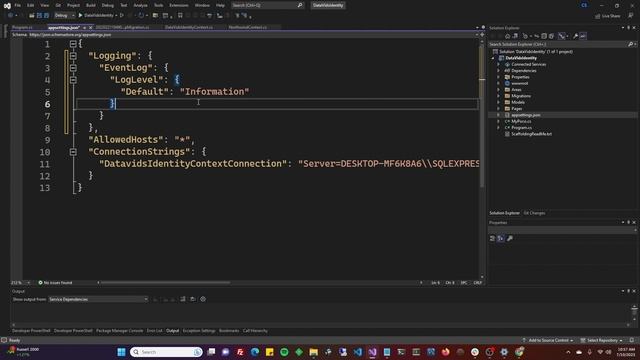Image resolution: width=640 pixels, height=360 pixels.
Task: Open the Extensions menu
Action: 179,5
